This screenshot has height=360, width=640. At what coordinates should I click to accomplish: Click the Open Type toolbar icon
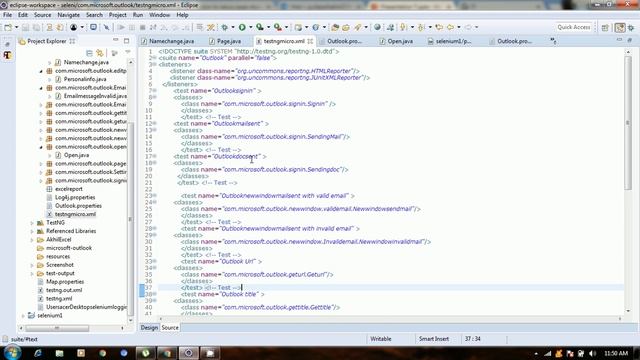tap(335, 27)
